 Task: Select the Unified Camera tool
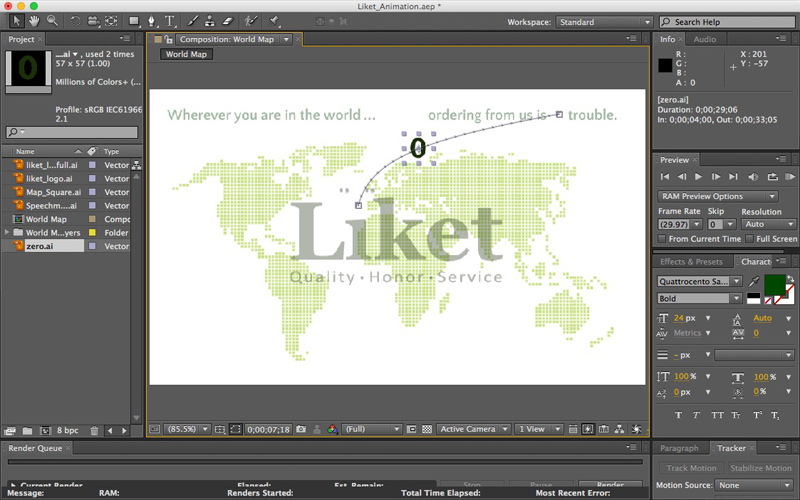93,21
